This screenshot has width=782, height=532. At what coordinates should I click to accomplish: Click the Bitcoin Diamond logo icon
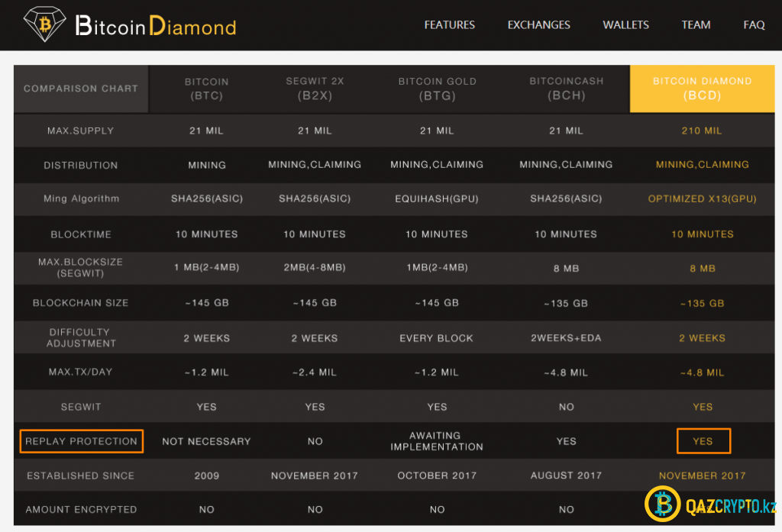[44, 24]
